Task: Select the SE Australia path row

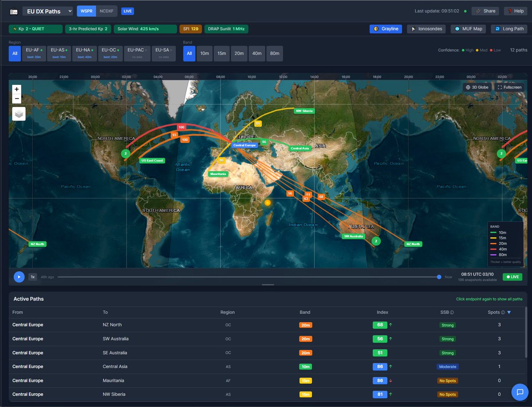Action: (267, 353)
